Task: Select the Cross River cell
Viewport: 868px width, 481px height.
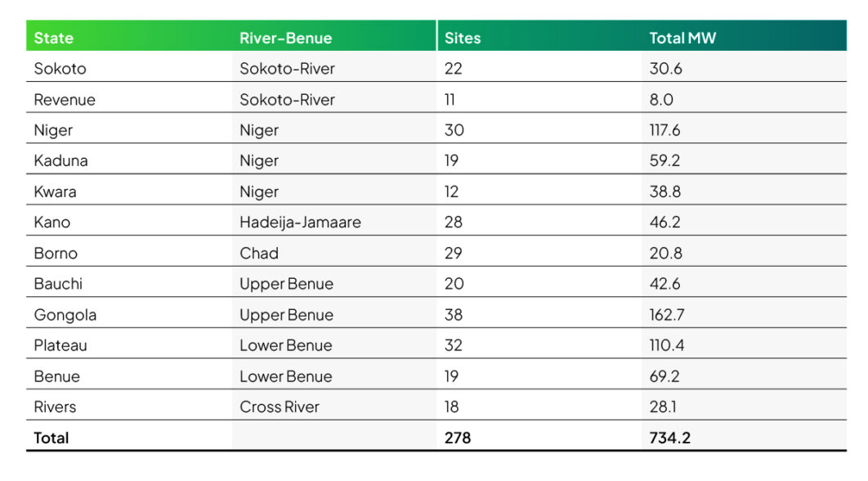Action: pos(279,407)
